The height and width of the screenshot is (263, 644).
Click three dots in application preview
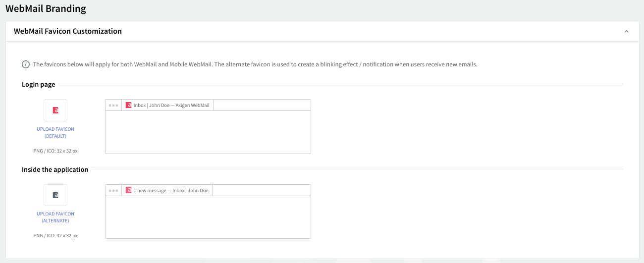coord(113,191)
